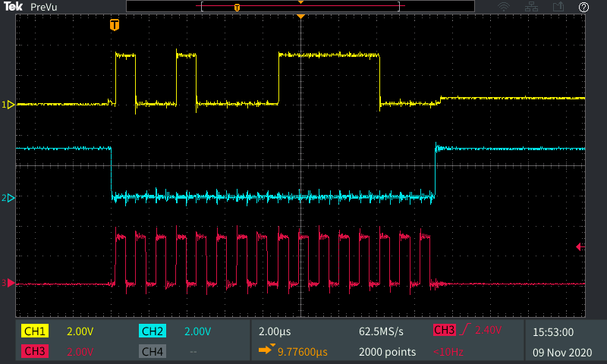Screen dimensions: 607x364
Task: Enable the inactive CH4 channel badge
Action: (x=153, y=352)
